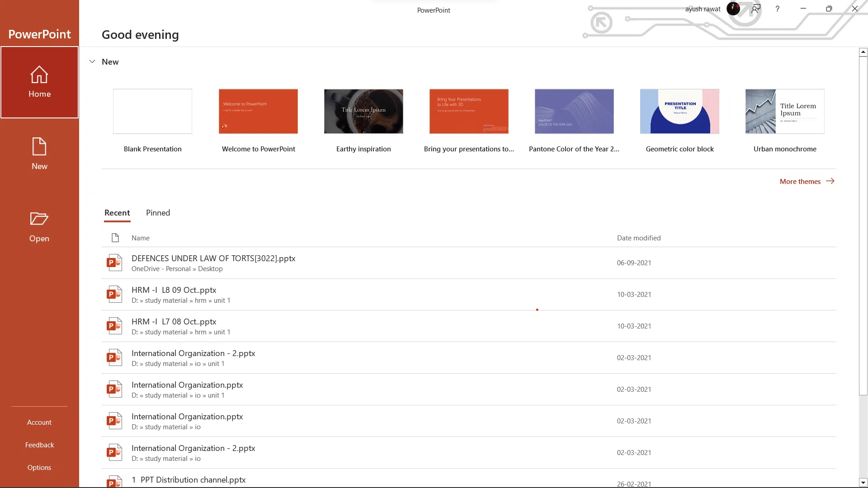Click the coming soon feedback person icon
The height and width of the screenshot is (488, 868).
pos(756,9)
